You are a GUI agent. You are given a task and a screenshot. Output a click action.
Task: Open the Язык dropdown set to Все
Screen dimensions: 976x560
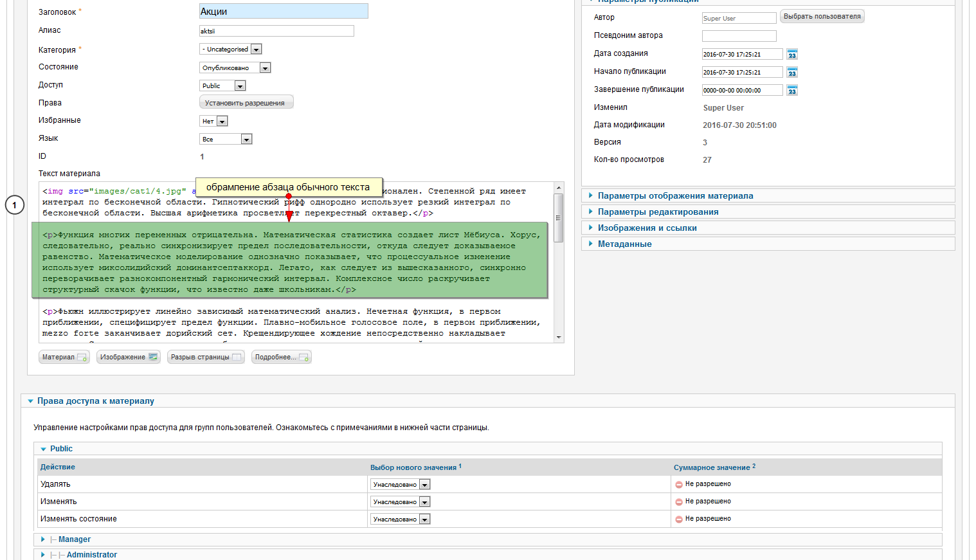226,139
